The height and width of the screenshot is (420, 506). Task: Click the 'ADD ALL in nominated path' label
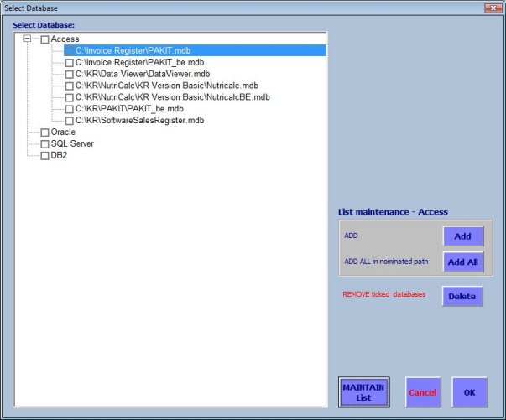[x=386, y=262]
